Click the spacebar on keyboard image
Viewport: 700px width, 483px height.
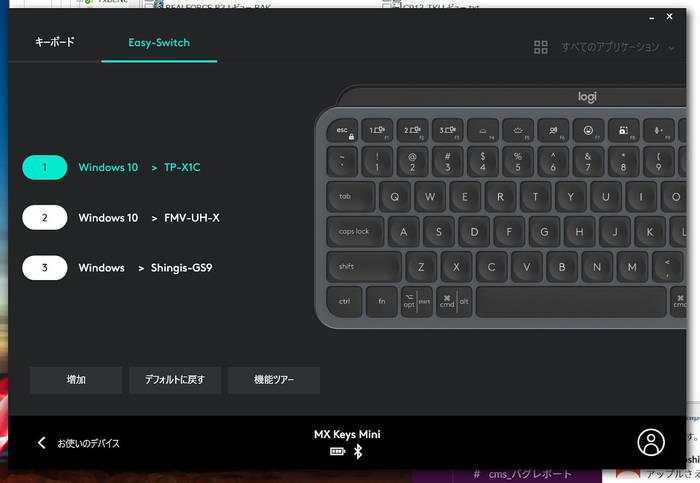tap(571, 302)
